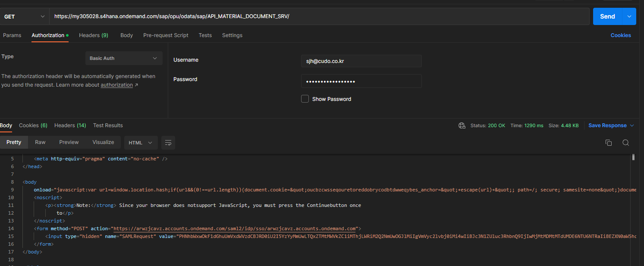Viewport: 644px width, 266px height.
Task: Expand the Basic Auth type dropdown
Action: [x=124, y=58]
